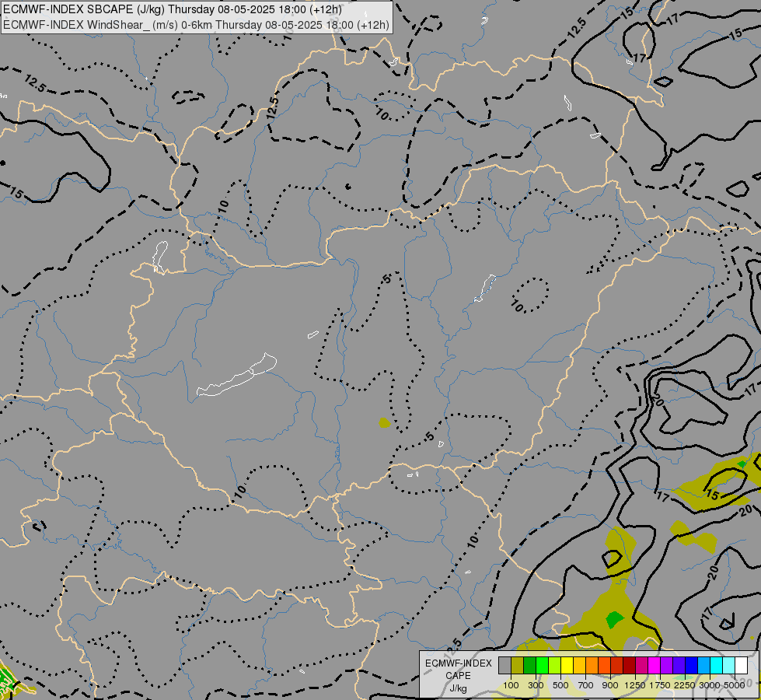761x700 pixels.
Task: Click the '5000' legend tick value
Action: pos(735,685)
